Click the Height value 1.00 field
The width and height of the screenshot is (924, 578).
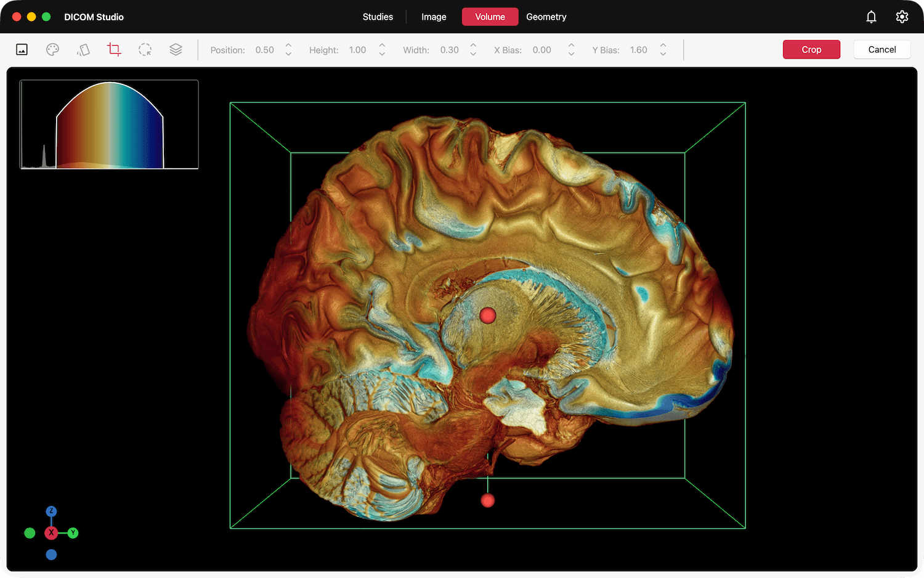click(x=357, y=50)
